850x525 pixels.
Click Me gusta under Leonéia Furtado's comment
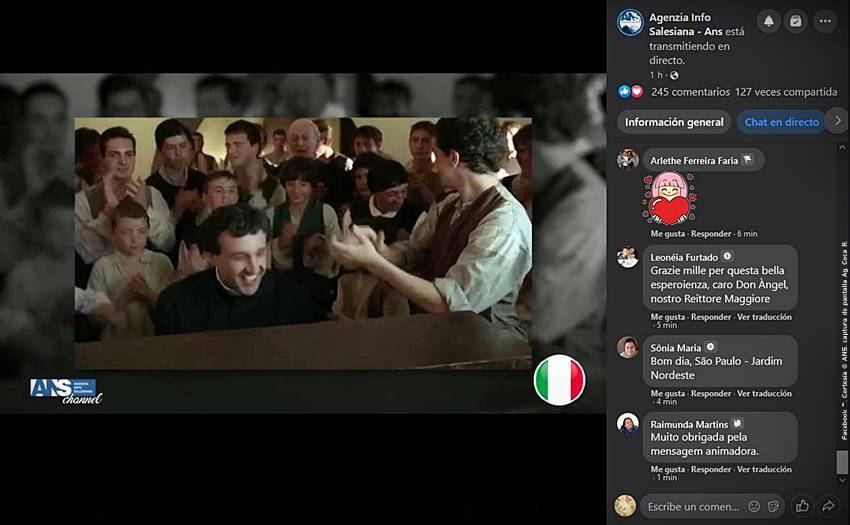[x=667, y=317]
